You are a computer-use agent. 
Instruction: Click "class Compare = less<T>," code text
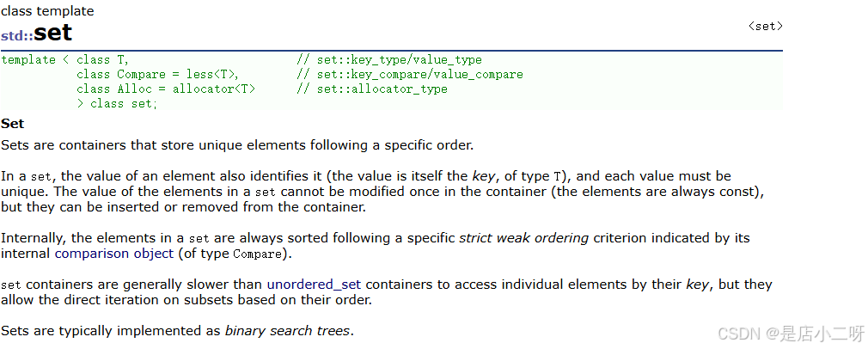pyautogui.click(x=158, y=75)
